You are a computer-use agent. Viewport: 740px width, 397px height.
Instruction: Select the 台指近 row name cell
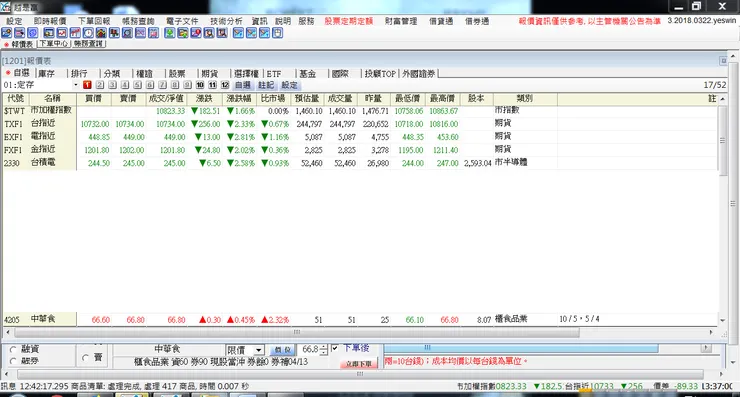click(x=52, y=123)
